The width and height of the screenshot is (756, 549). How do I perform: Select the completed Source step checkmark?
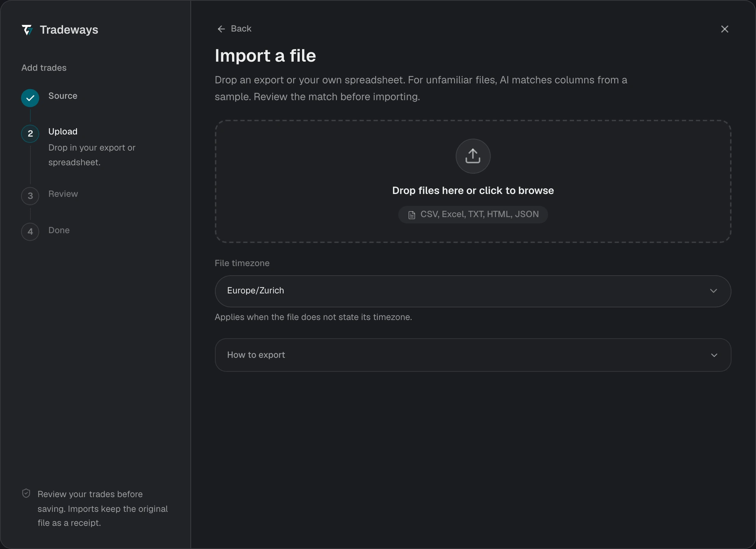pos(30,98)
